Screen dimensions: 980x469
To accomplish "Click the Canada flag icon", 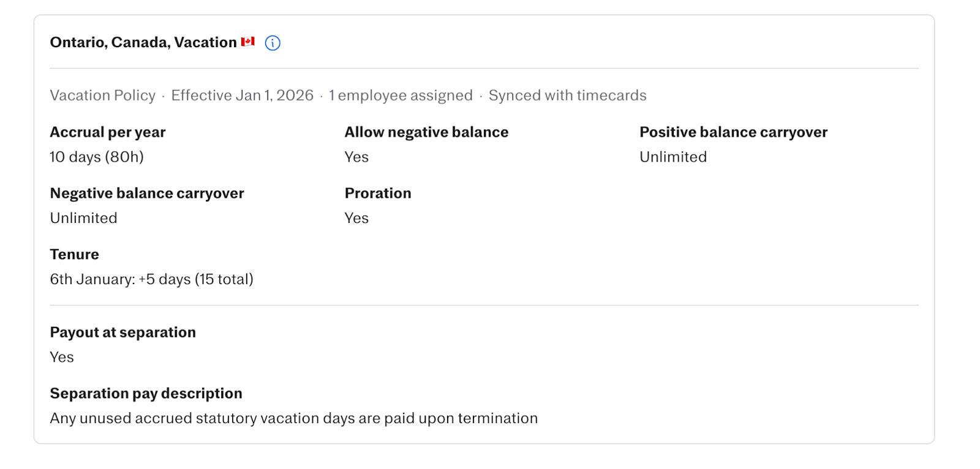I will pyautogui.click(x=247, y=42).
